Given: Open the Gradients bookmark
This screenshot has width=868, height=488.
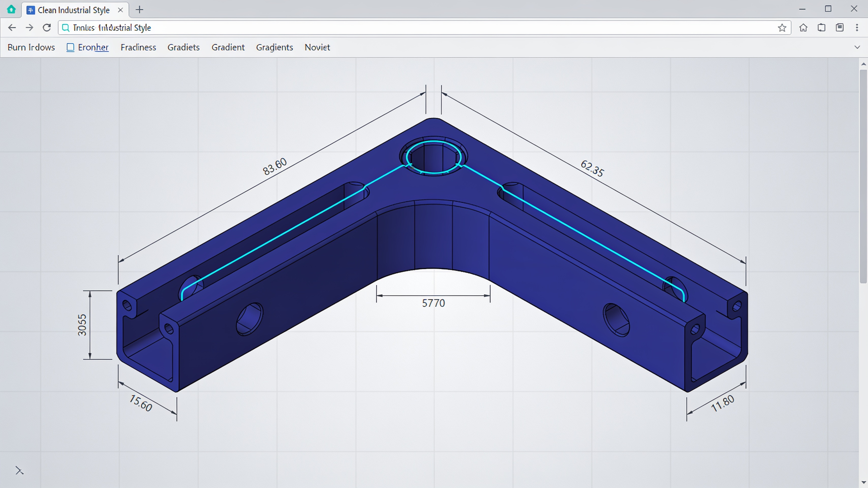Looking at the screenshot, I should coord(274,47).
